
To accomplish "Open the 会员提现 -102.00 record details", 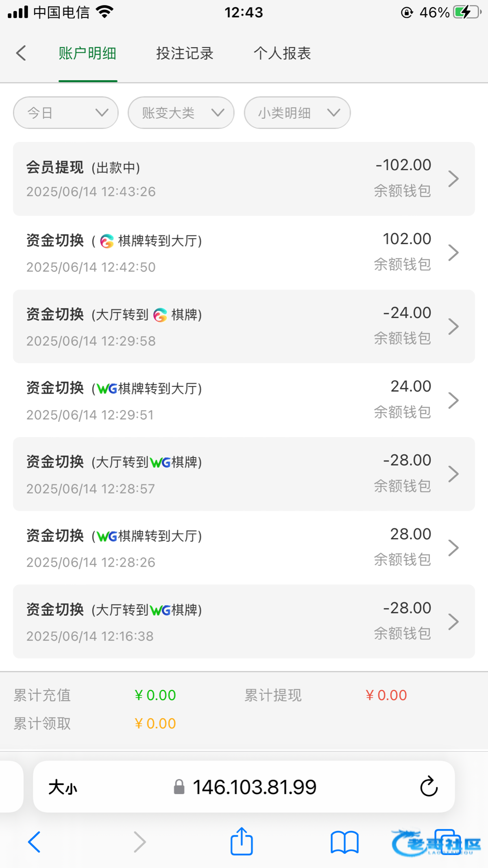I will pyautogui.click(x=244, y=179).
